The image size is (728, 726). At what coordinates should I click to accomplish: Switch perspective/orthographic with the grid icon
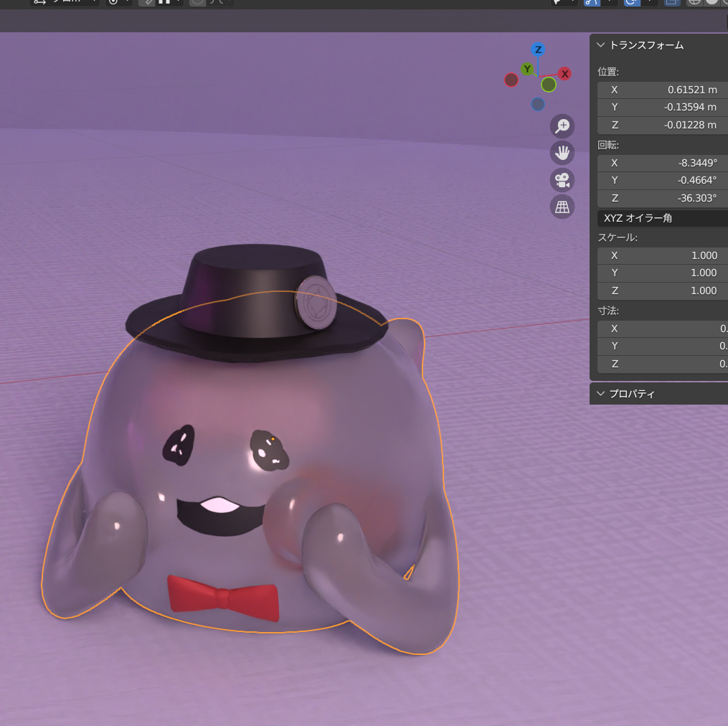(x=562, y=207)
